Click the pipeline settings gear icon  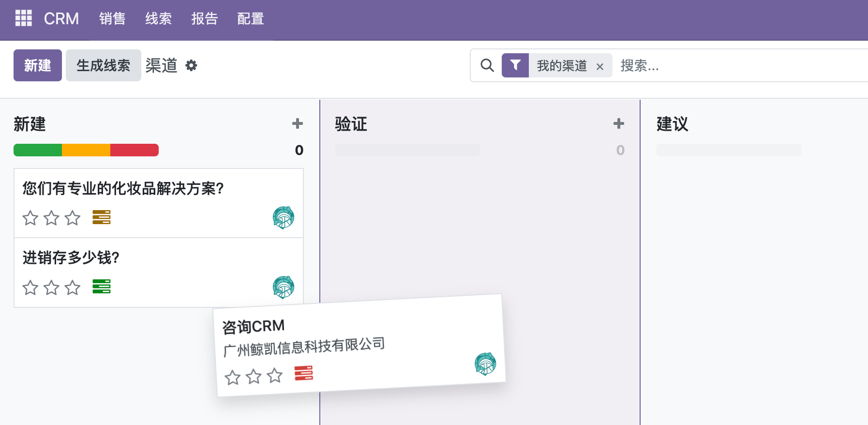[x=192, y=65]
